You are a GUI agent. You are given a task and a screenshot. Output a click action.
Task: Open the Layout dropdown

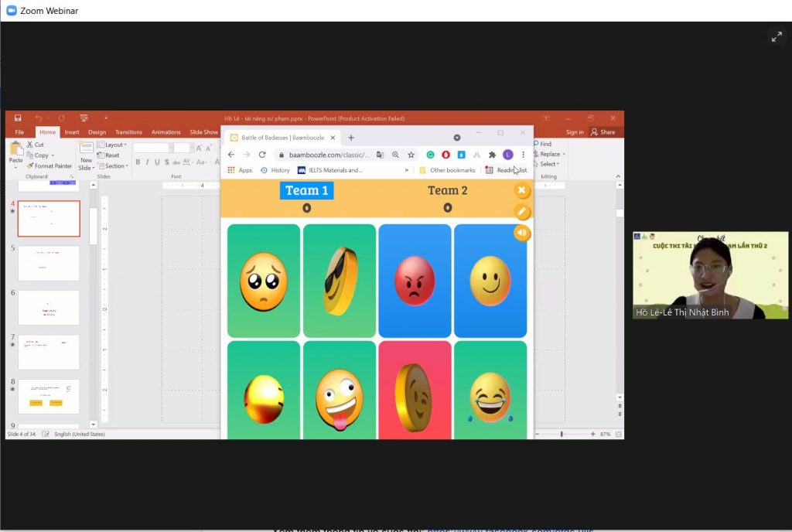(x=111, y=145)
